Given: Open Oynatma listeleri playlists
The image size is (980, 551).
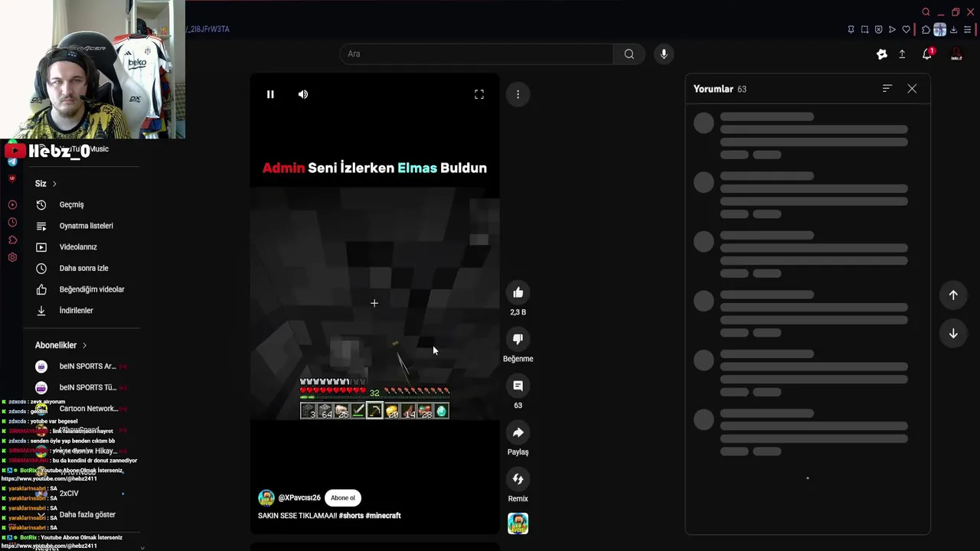Looking at the screenshot, I should point(86,226).
